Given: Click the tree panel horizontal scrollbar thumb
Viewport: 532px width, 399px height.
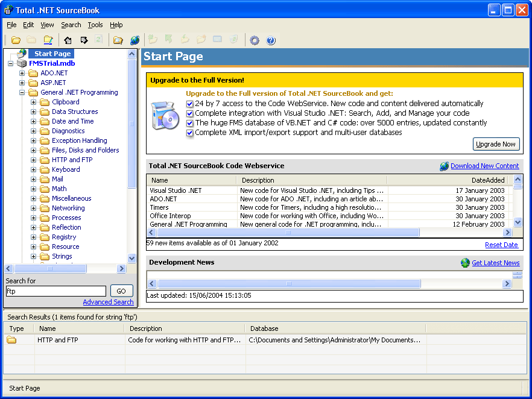Looking at the screenshot, I should [50, 268].
